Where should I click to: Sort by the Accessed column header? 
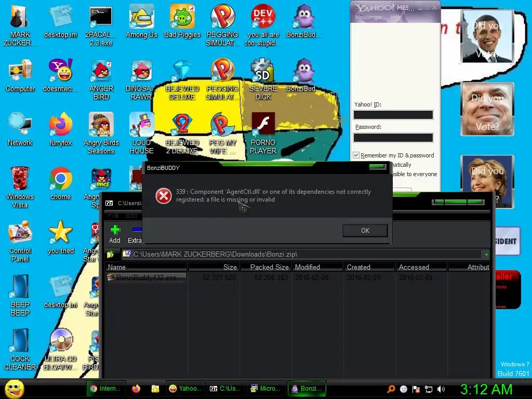tap(421, 268)
